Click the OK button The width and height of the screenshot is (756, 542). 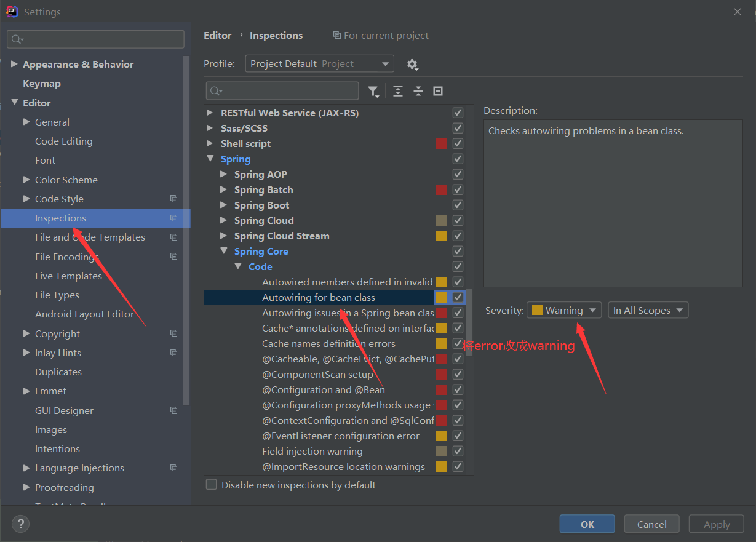587,524
